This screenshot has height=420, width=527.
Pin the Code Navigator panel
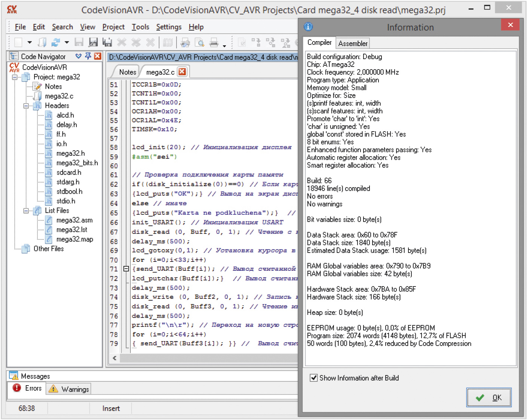(88, 56)
